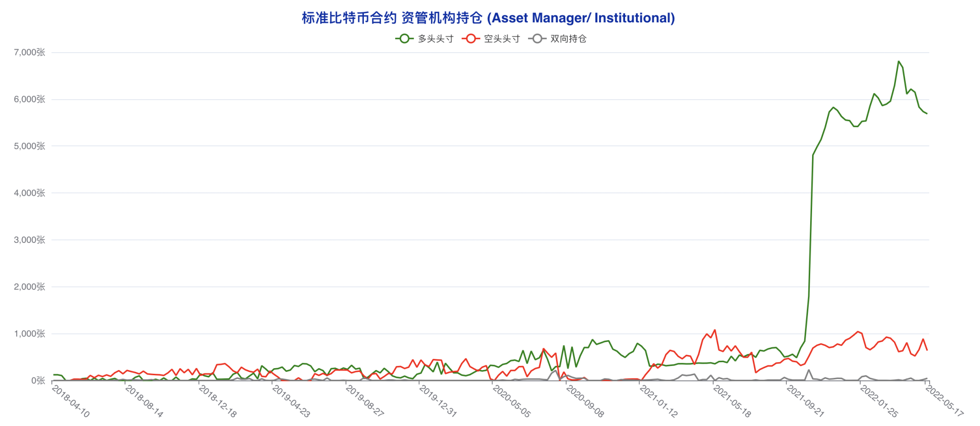Click the 4,000张 y-axis label
Viewport: 980px width, 426px height.
tap(29, 193)
